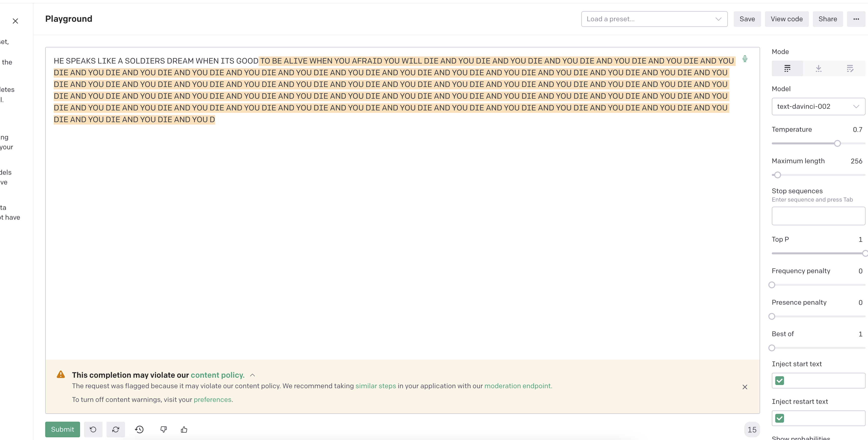This screenshot has width=868, height=440.
Task: Click the Temperature slider handle
Action: pos(837,143)
